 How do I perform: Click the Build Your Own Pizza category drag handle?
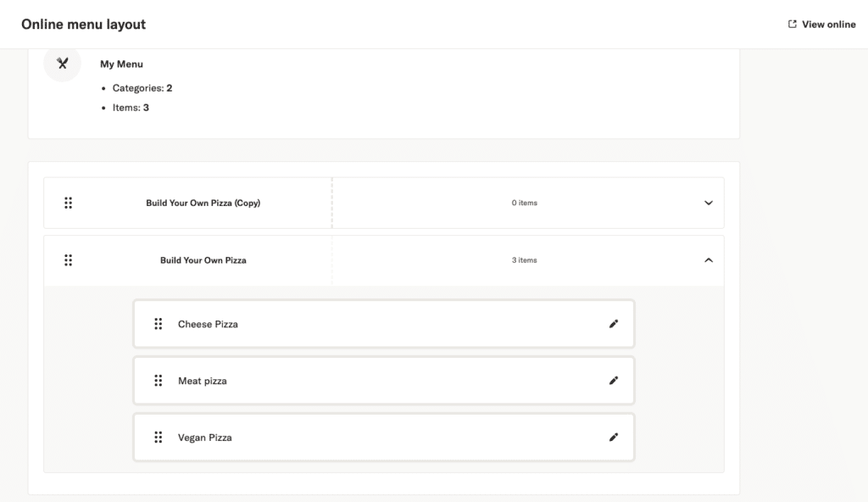pyautogui.click(x=69, y=260)
